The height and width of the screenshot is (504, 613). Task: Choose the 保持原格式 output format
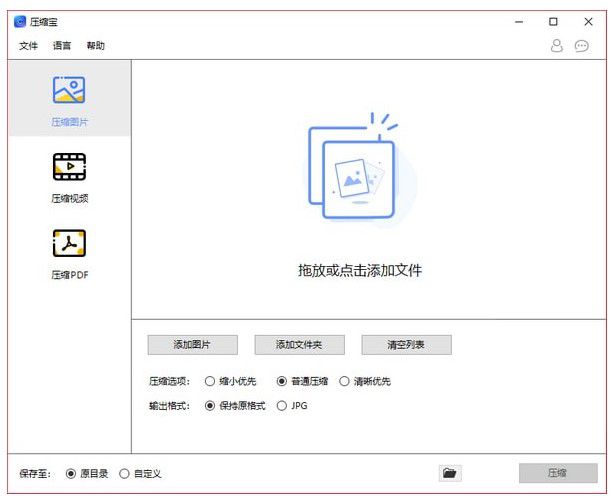[x=235, y=405]
